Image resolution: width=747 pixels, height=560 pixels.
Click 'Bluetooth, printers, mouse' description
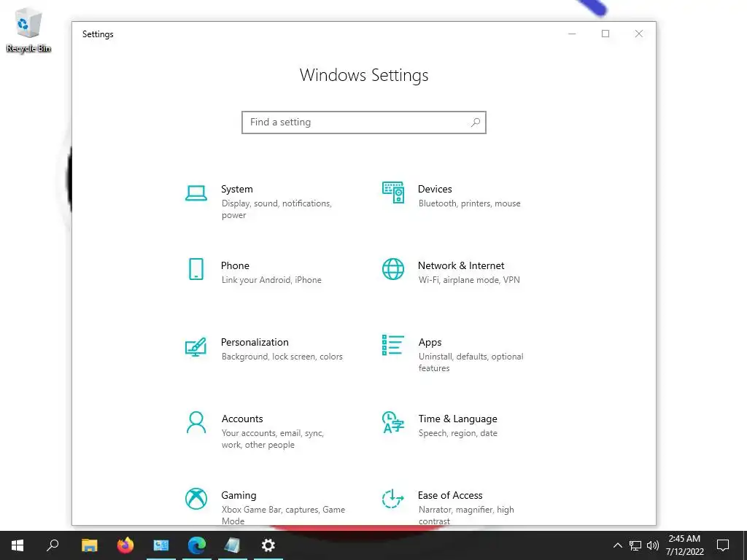pos(469,203)
